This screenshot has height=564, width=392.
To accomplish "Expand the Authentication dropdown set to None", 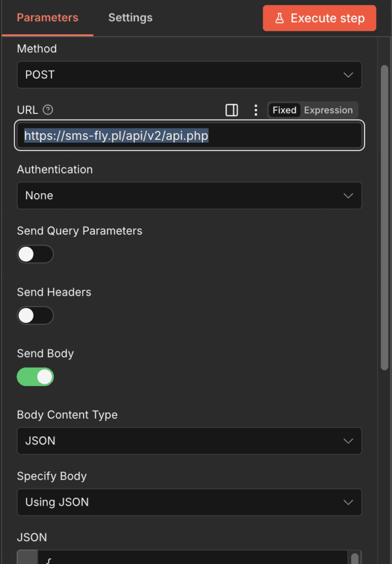I will (189, 196).
